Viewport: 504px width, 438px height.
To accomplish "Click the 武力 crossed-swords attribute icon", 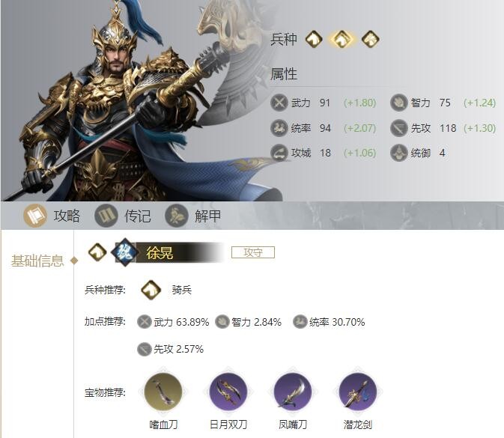I will click(x=279, y=103).
